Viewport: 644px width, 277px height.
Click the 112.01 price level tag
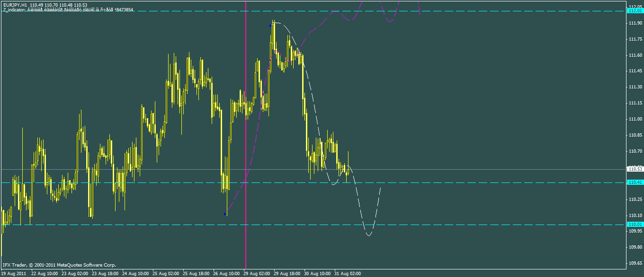pyautogui.click(x=635, y=10)
